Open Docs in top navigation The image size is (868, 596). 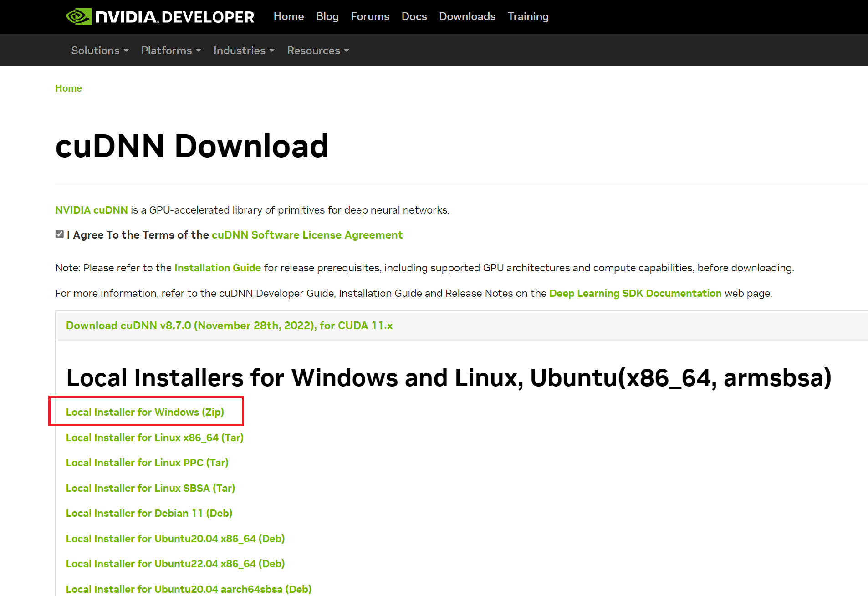pyautogui.click(x=414, y=16)
